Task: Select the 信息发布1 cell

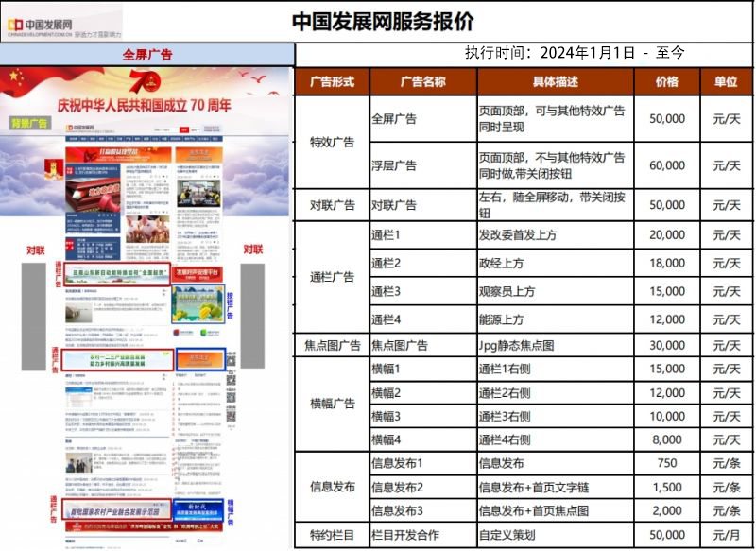Action: pos(423,463)
